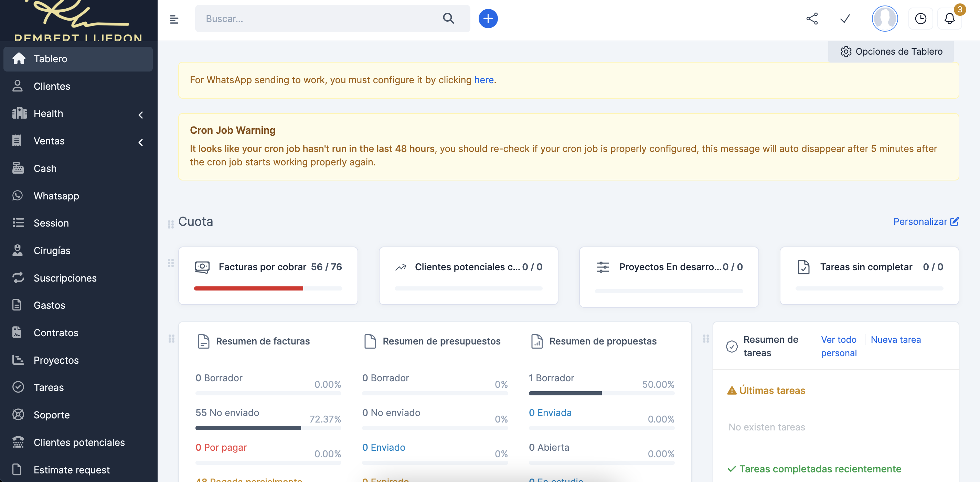Click the Estimate request file icon

17,469
